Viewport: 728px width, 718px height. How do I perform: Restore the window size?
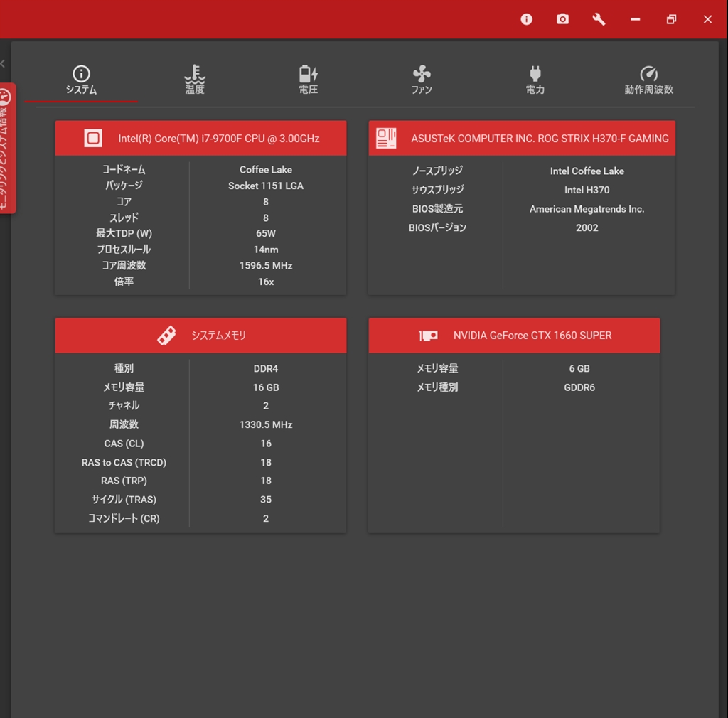[671, 19]
